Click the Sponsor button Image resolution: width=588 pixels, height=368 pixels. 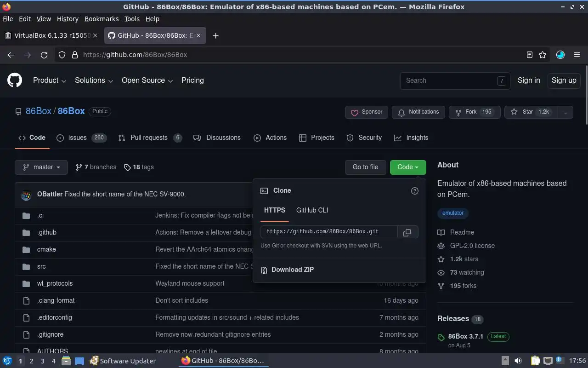[x=367, y=112]
